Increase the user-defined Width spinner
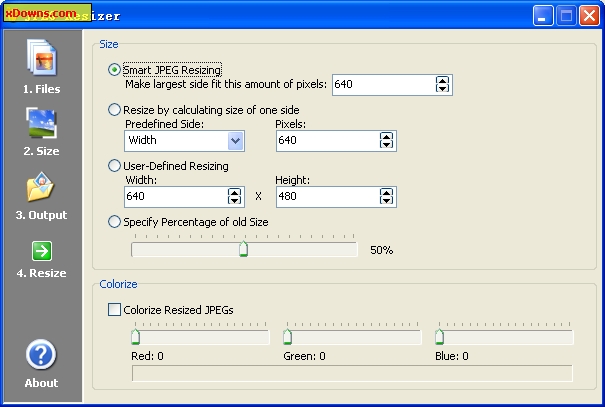 [234, 192]
